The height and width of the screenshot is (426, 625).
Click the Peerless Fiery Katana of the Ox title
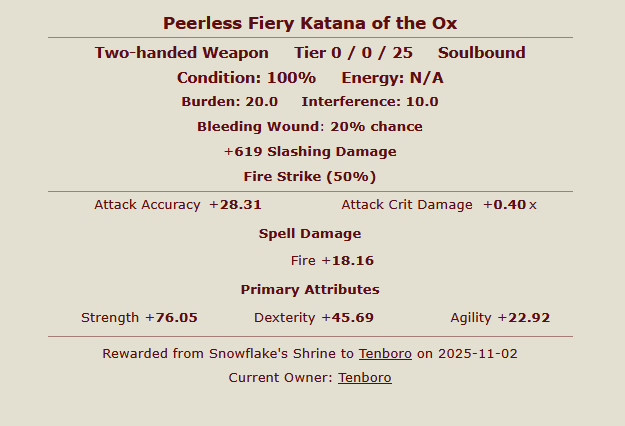point(310,23)
